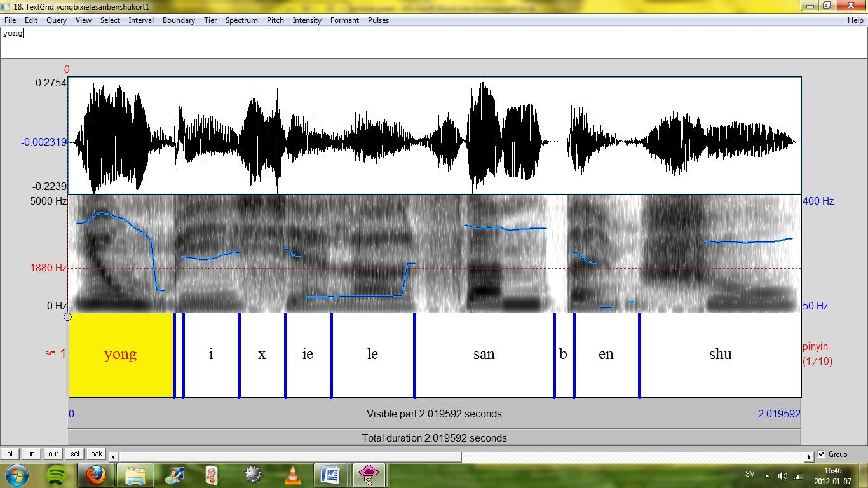Click the SV language indicator
The image size is (868, 488).
point(750,475)
